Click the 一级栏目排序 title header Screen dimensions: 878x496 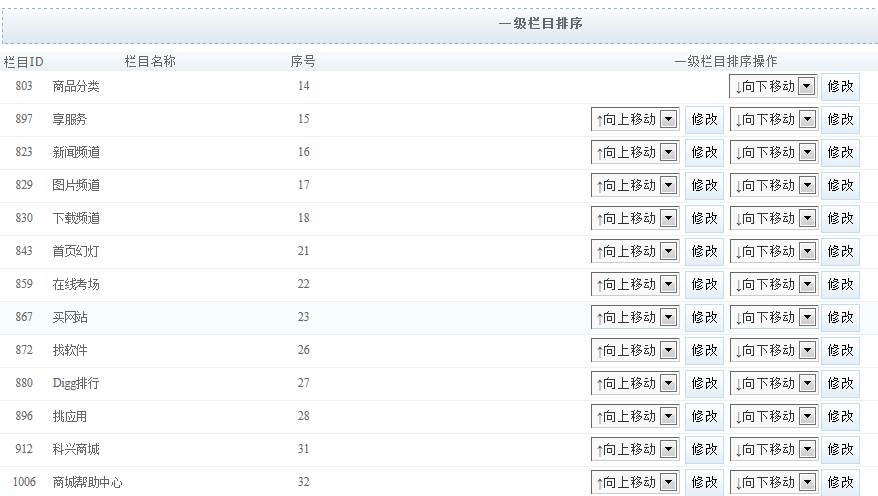point(540,24)
